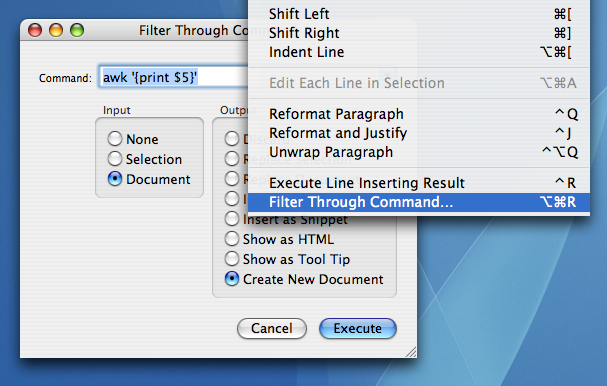Choose Shift Left from the menu
The height and width of the screenshot is (386, 607).
419,14
